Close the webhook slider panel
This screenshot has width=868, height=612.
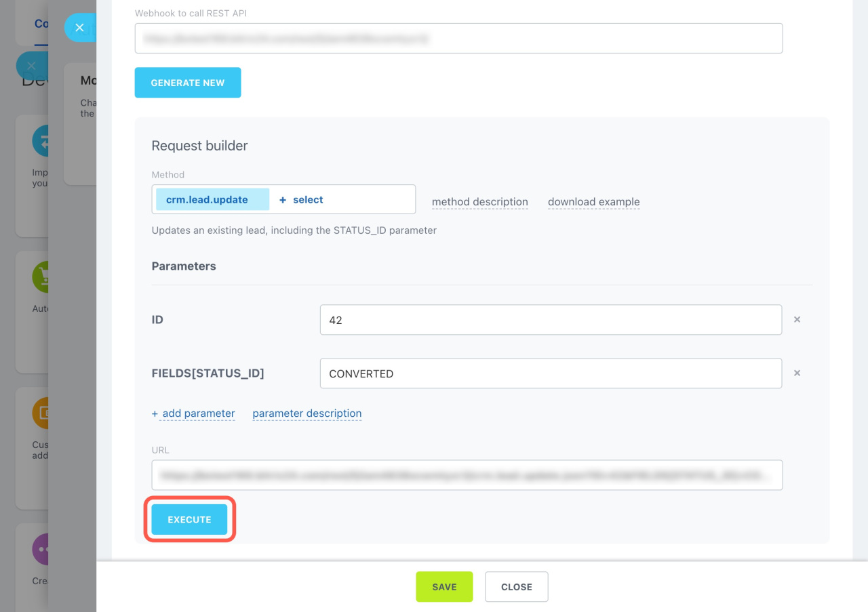(x=79, y=28)
